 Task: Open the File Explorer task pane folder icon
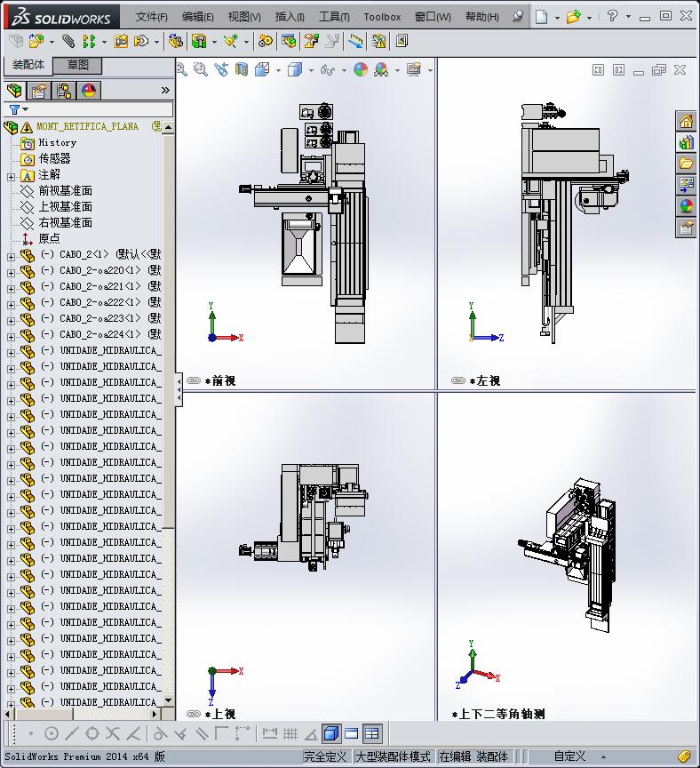(687, 163)
